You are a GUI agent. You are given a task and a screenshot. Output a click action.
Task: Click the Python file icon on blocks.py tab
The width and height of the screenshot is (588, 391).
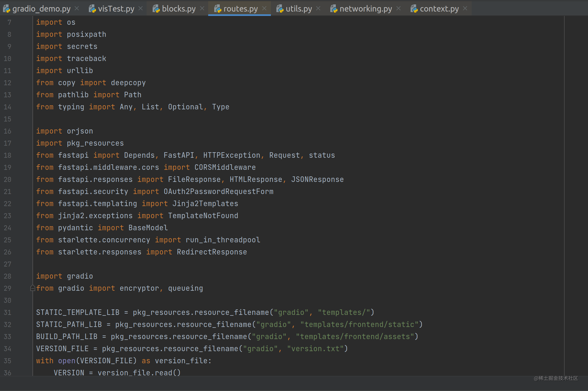coord(156,9)
